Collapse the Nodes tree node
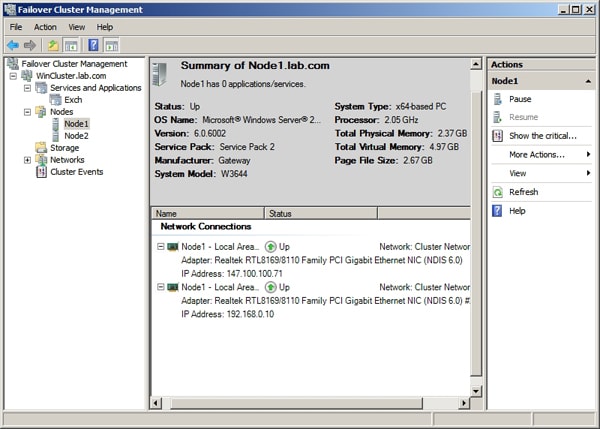The height and width of the screenshot is (429, 600). tap(27, 112)
